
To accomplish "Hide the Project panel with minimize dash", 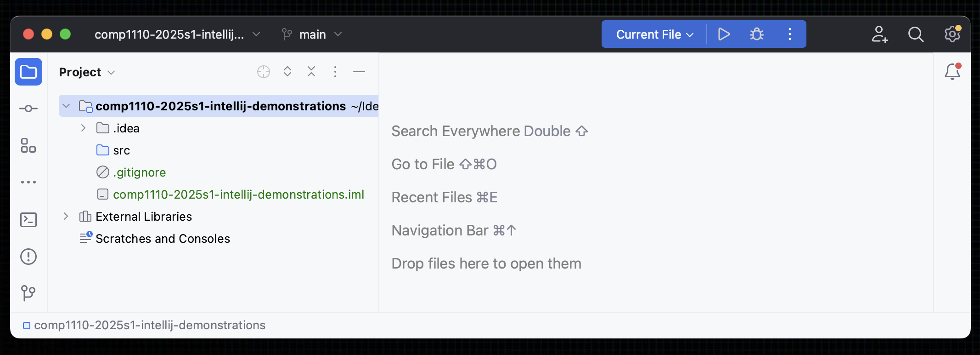I will tap(359, 72).
